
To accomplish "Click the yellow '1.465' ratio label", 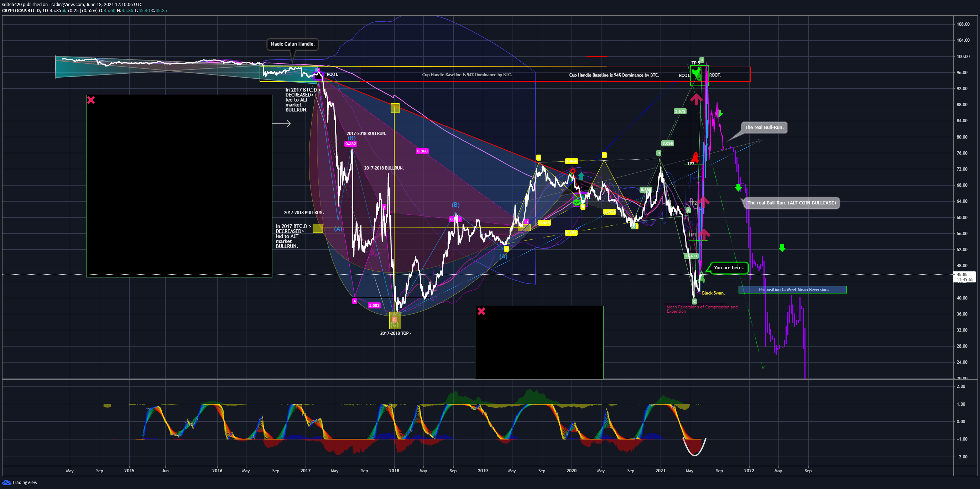I will [609, 212].
